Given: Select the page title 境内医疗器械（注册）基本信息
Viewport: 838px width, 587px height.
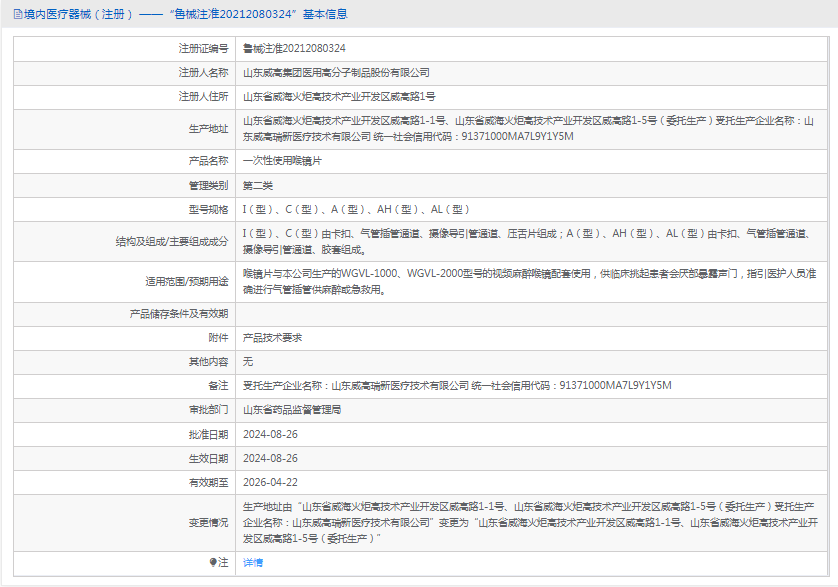Looking at the screenshot, I should click(x=185, y=14).
